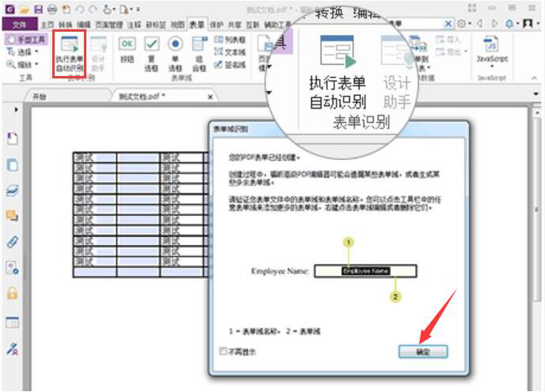Switch to the 保护 protect ribbon tab
This screenshot has height=392, width=545.
click(x=216, y=25)
